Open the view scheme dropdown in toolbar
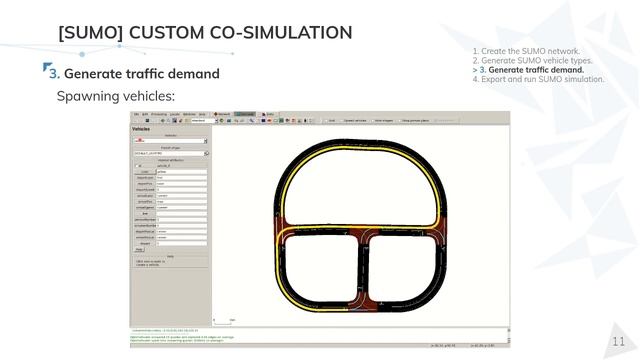 [204, 121]
